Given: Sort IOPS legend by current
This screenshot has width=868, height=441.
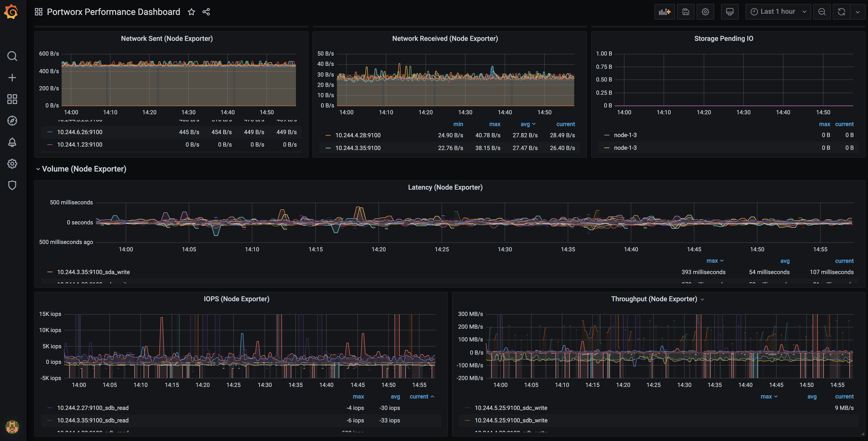Looking at the screenshot, I should click(422, 396).
